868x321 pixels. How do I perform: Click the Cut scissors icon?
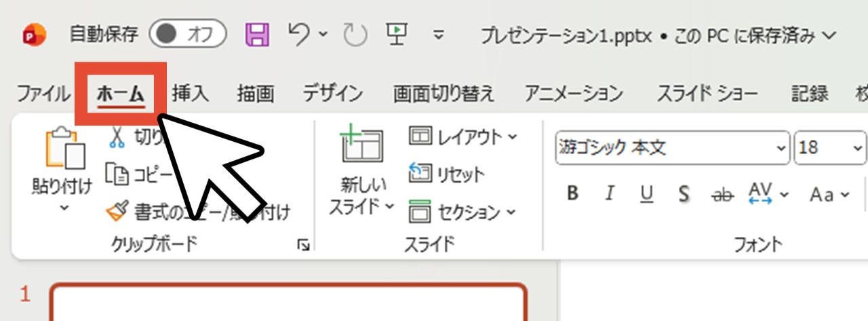(117, 136)
